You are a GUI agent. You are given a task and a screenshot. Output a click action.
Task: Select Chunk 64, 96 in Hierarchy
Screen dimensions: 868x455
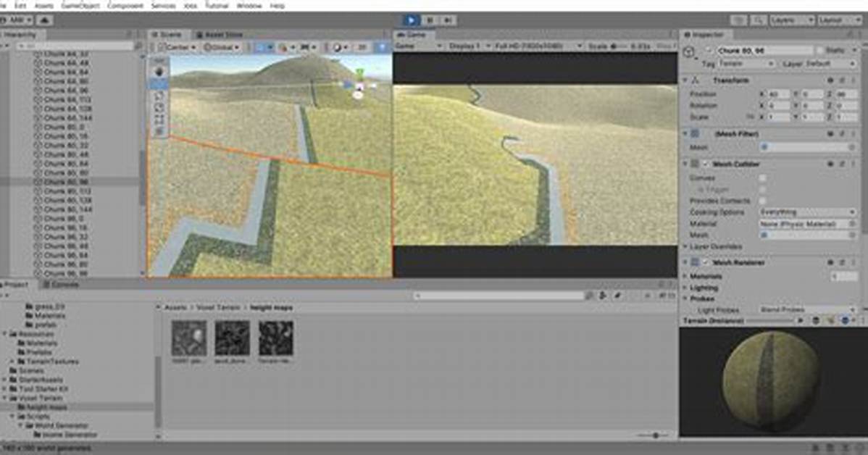(x=67, y=91)
